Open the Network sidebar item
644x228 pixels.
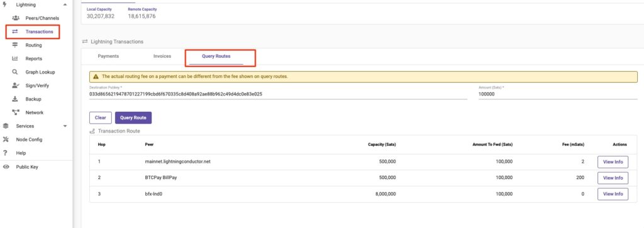pos(34,112)
